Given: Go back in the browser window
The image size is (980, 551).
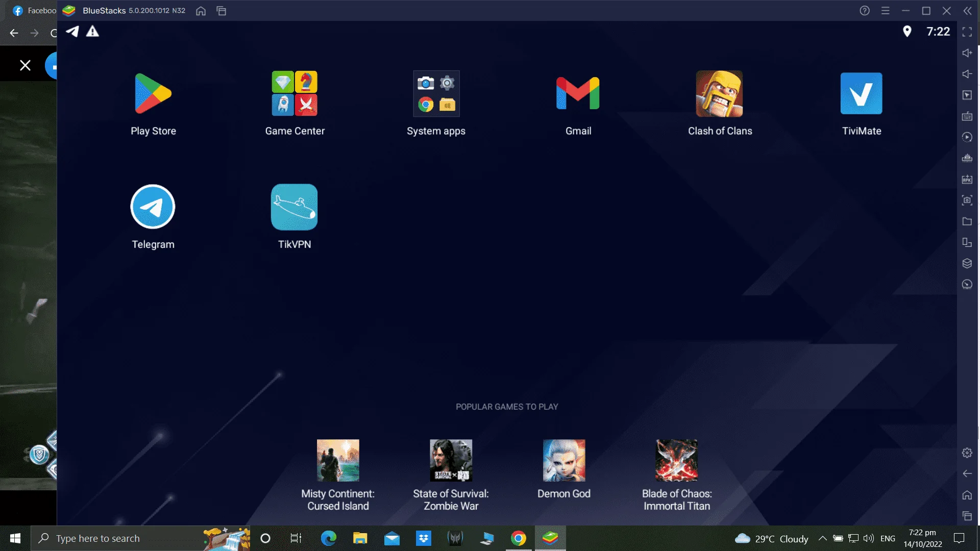Looking at the screenshot, I should click(x=14, y=33).
